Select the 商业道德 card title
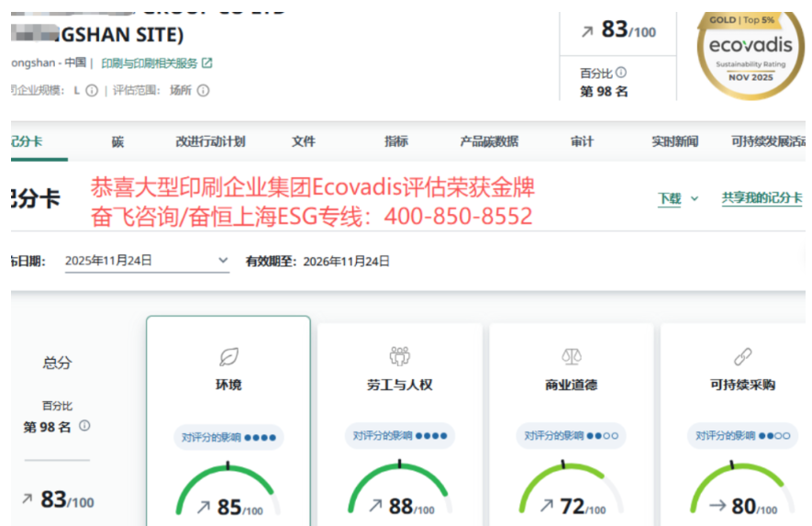 (572, 385)
